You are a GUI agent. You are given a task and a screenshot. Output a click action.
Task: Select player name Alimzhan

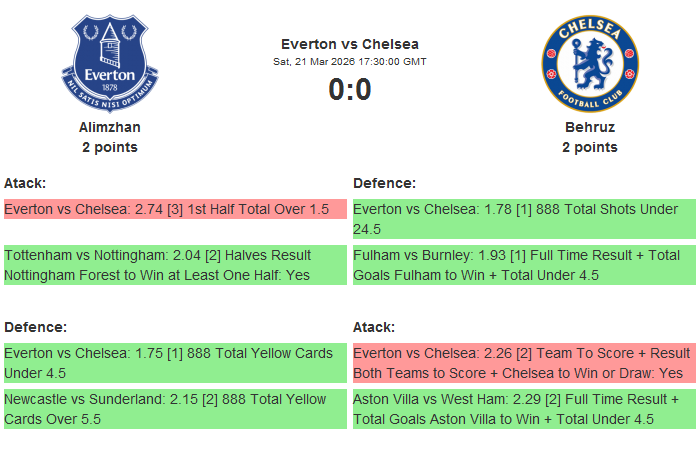pyautogui.click(x=110, y=127)
